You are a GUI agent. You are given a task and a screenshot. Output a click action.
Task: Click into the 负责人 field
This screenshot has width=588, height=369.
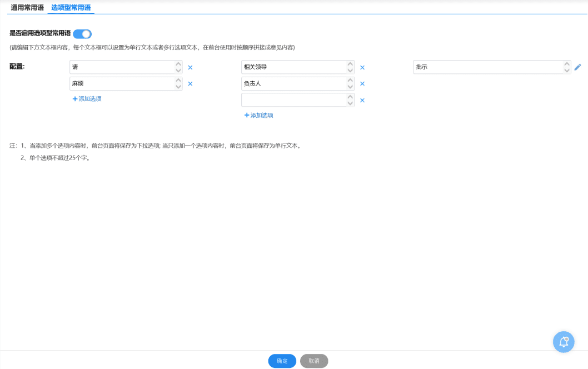pyautogui.click(x=298, y=83)
